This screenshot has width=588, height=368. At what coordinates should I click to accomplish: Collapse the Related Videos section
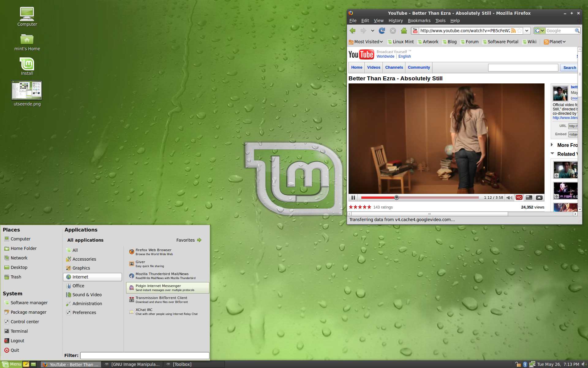[x=552, y=153]
